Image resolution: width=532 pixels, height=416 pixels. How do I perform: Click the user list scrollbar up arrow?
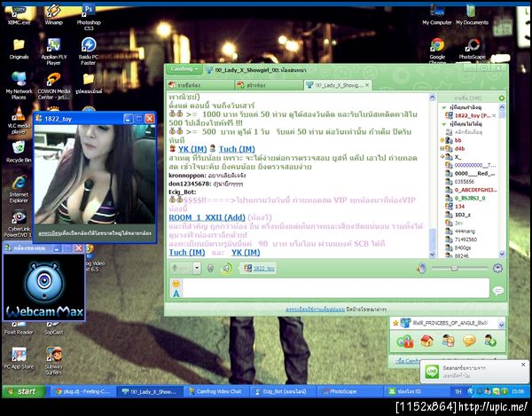click(x=502, y=107)
